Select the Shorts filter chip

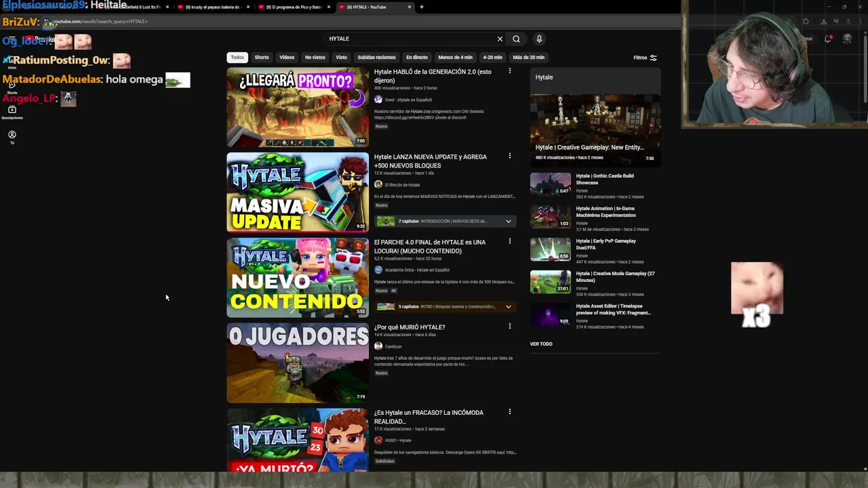tap(262, 58)
